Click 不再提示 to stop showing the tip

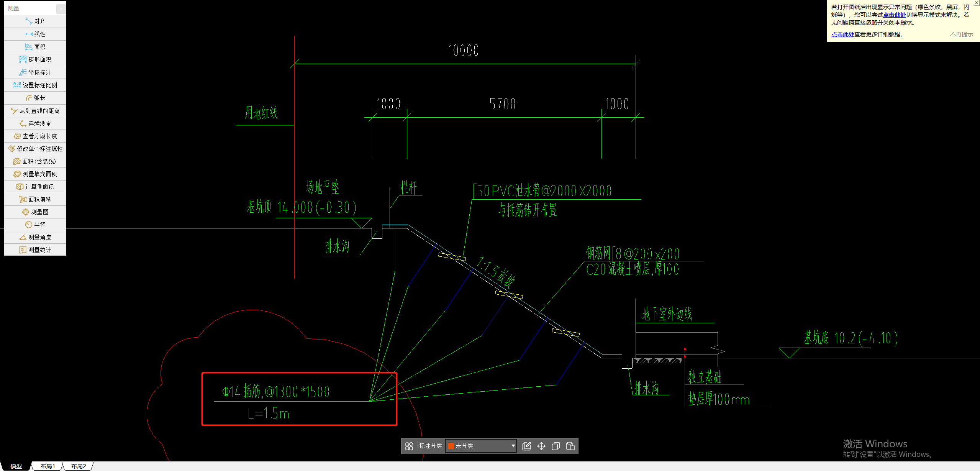point(961,34)
